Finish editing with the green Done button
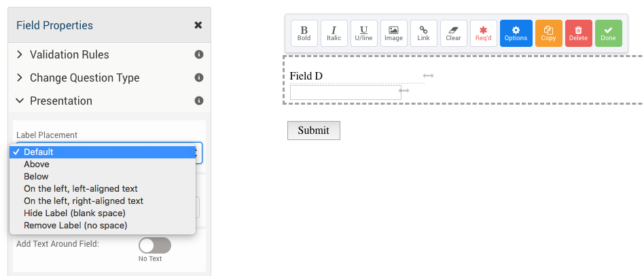Image resolution: width=644 pixels, height=276 pixels. coord(608,33)
